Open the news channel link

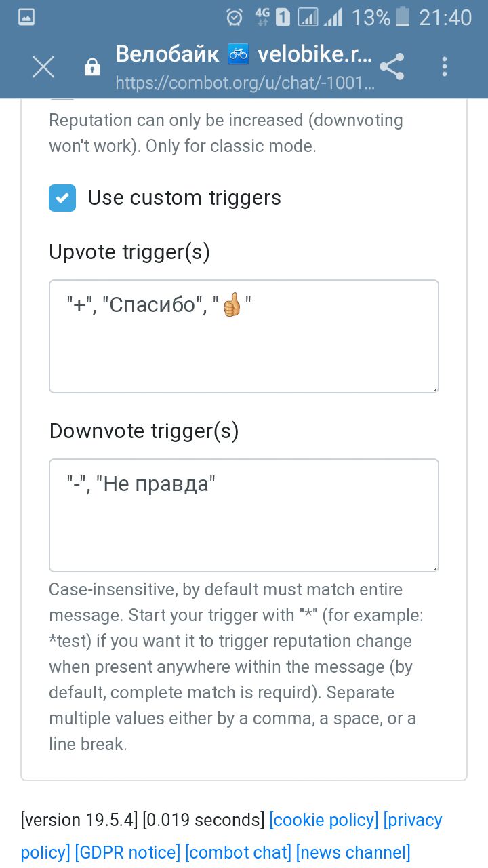coord(353,852)
